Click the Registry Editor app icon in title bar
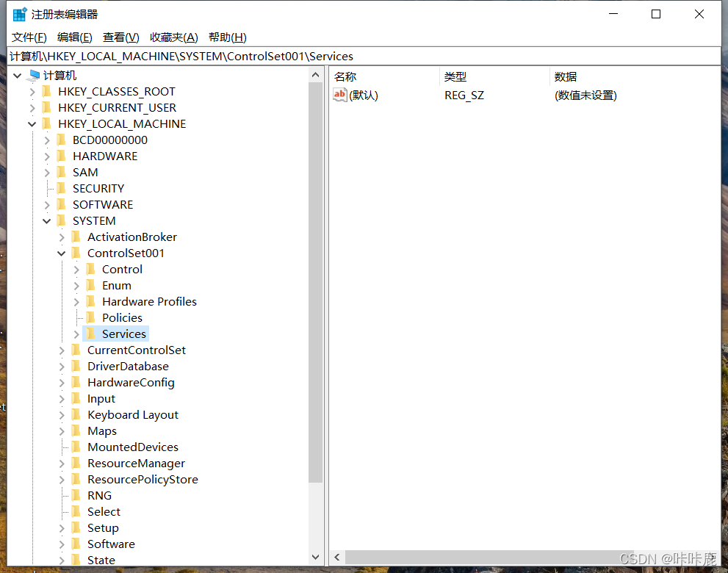Image resolution: width=728 pixels, height=573 pixels. (x=20, y=15)
